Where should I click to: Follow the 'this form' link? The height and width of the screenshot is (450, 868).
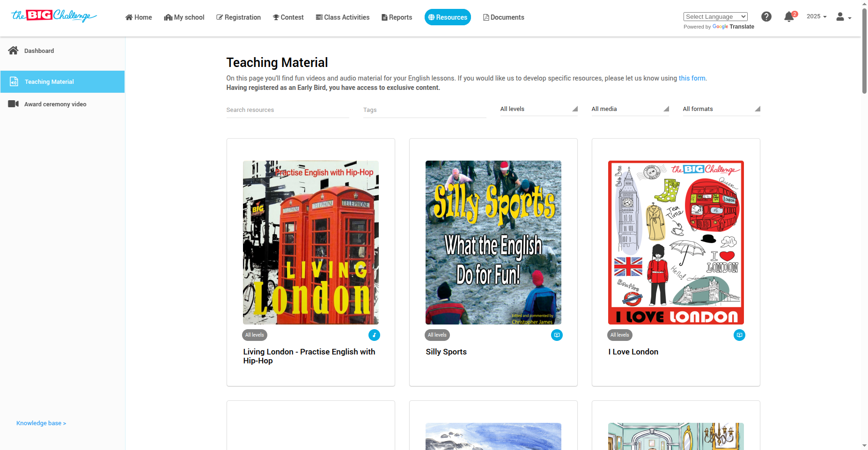692,78
